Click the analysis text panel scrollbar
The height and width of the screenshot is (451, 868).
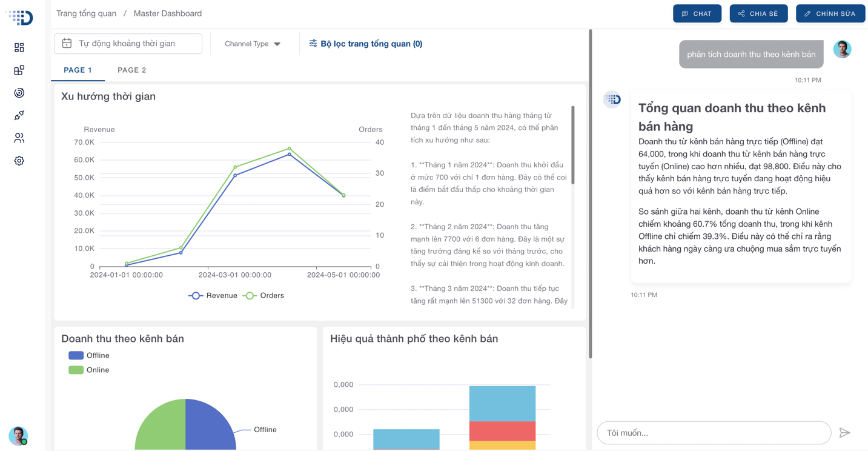(x=572, y=145)
